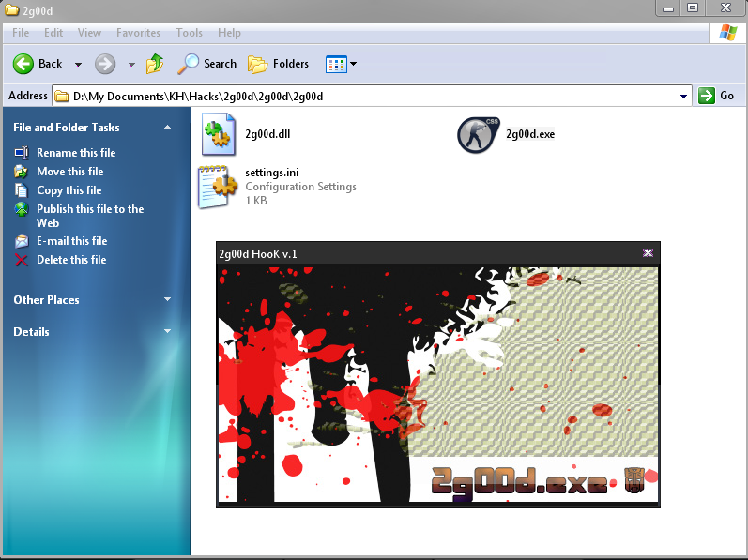748x560 pixels.
Task: Click the grey Forward arrow icon
Action: (x=105, y=64)
